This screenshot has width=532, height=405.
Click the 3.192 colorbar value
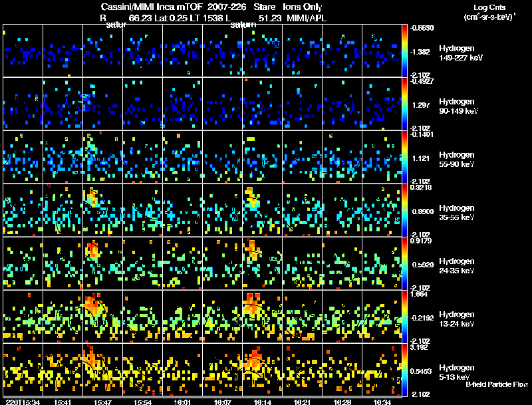pos(420,347)
